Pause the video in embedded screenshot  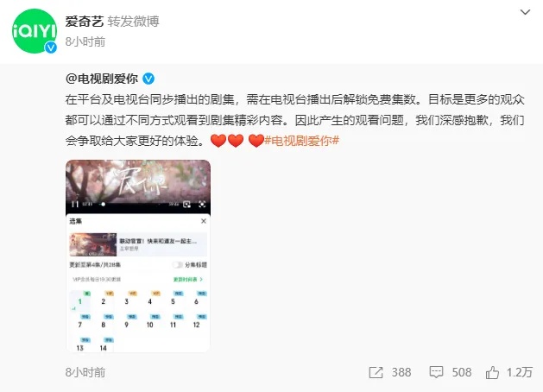pyautogui.click(x=75, y=204)
